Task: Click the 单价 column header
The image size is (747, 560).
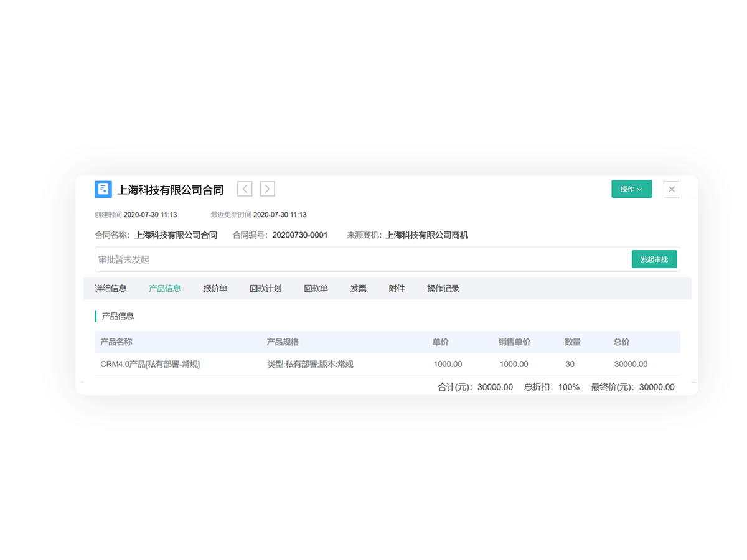Action: point(441,342)
